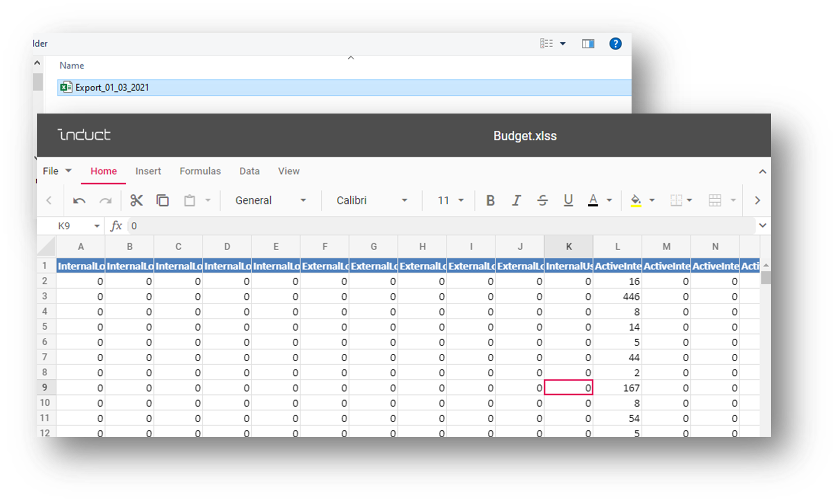Click the fx insert function icon

pyautogui.click(x=116, y=226)
